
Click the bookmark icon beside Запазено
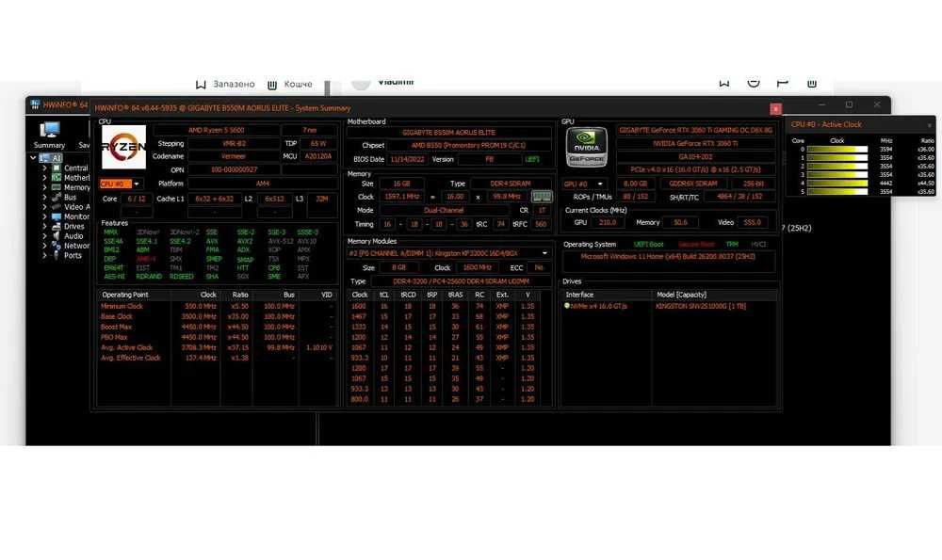(x=201, y=85)
